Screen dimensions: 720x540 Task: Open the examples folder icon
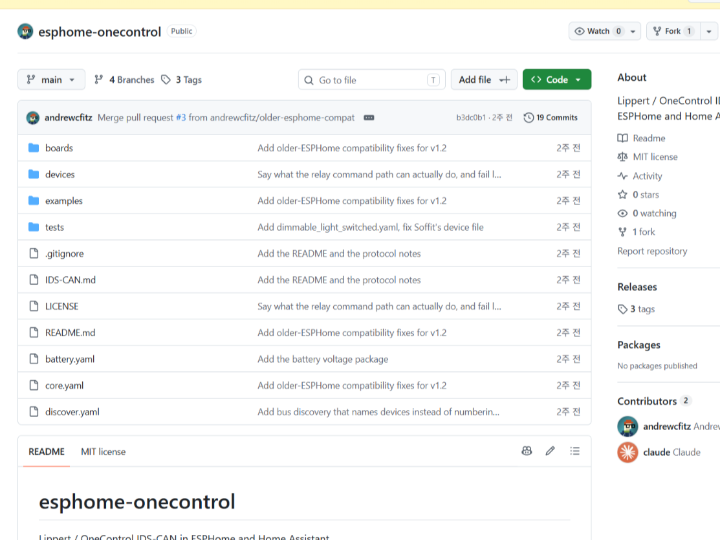[x=34, y=201]
